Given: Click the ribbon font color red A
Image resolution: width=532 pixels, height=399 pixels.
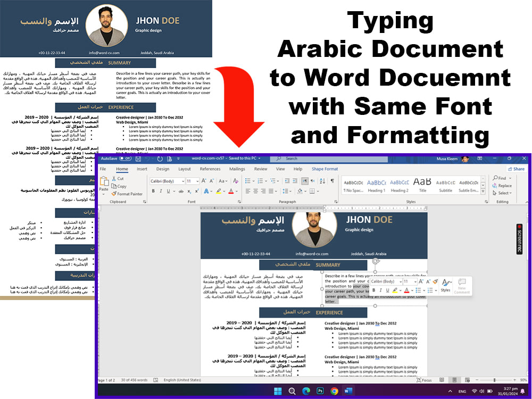Looking at the screenshot, I should (x=231, y=192).
